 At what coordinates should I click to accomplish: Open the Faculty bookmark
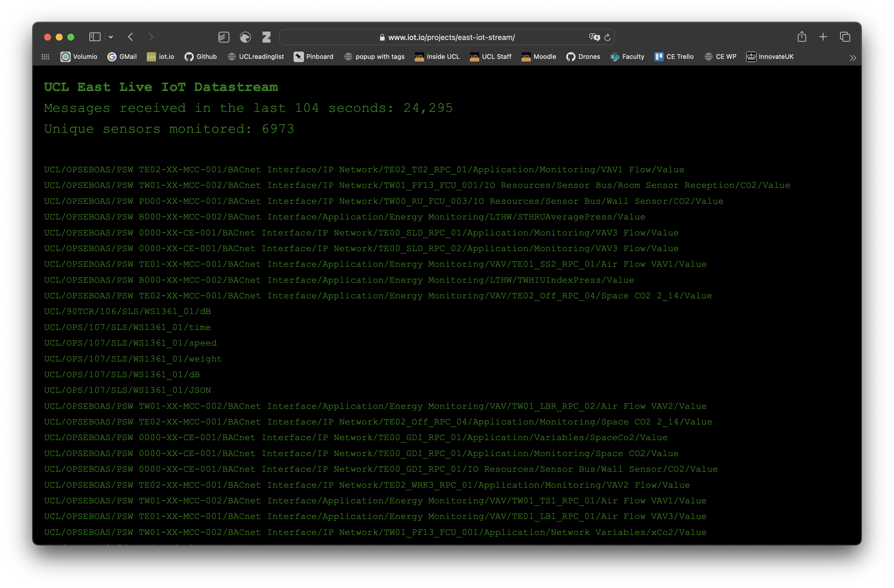coord(627,57)
